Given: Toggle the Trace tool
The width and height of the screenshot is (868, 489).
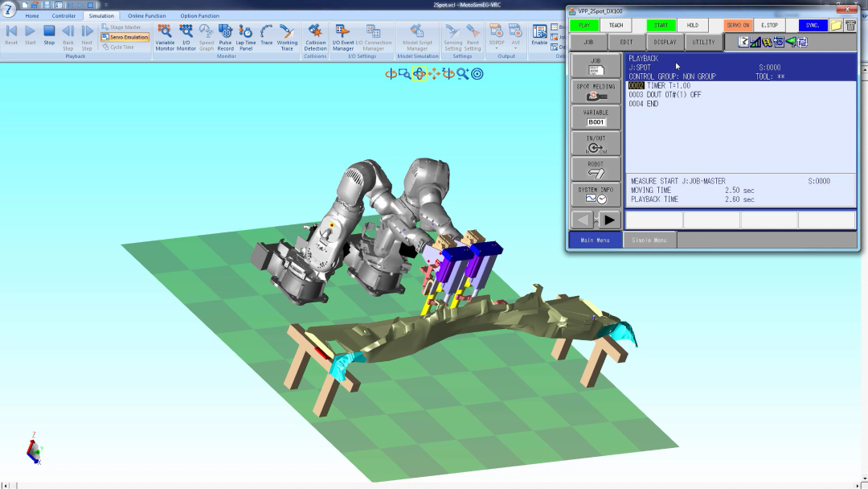Looking at the screenshot, I should [x=266, y=35].
